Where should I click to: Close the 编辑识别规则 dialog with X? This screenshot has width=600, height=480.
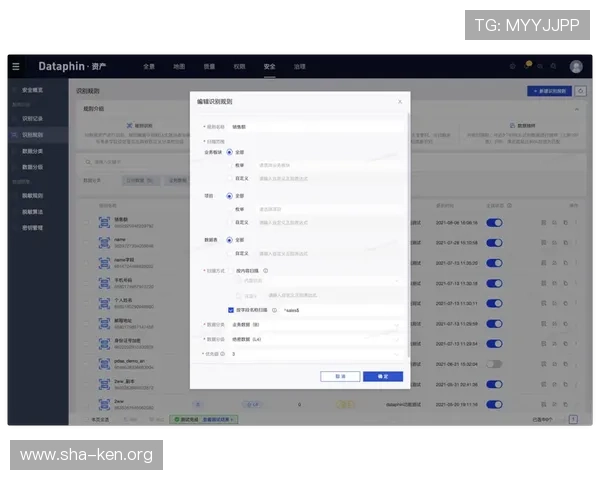400,101
